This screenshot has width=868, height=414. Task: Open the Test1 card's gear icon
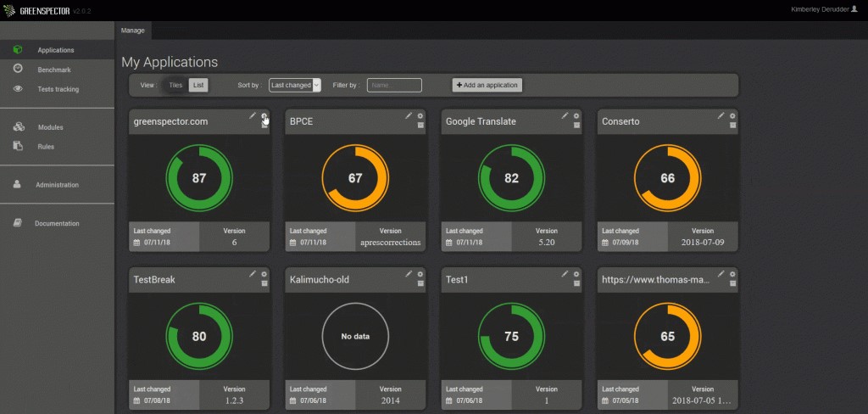pos(576,274)
